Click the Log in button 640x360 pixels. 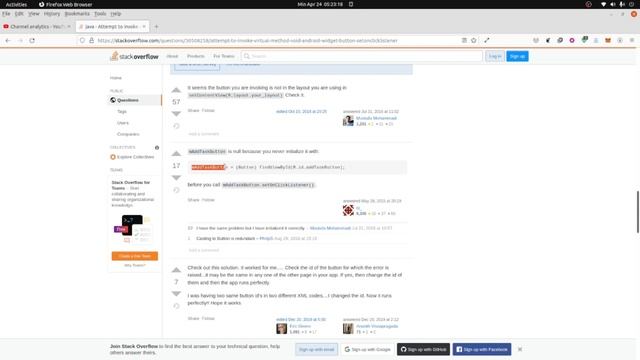(495, 56)
